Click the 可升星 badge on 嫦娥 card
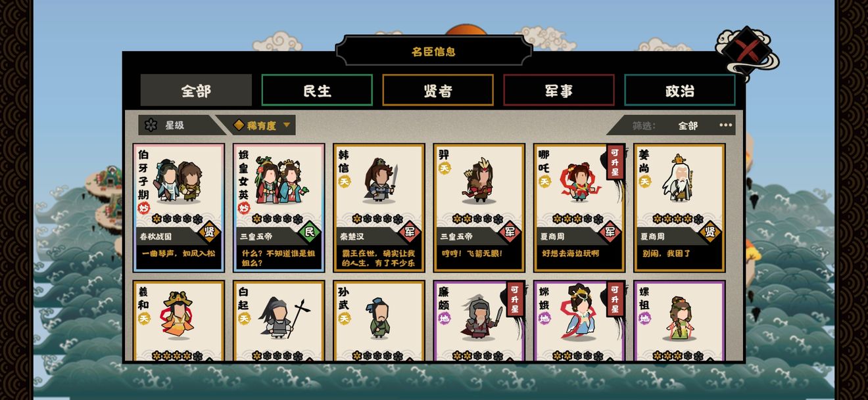 615,300
